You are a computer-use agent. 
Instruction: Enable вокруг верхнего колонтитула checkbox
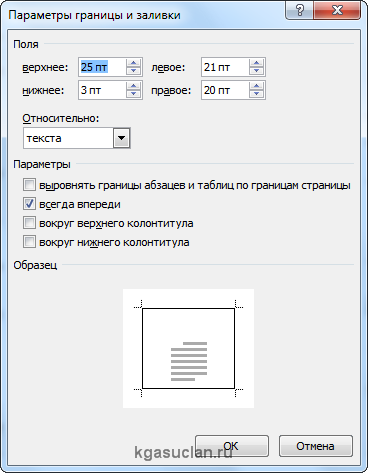[x=29, y=223]
